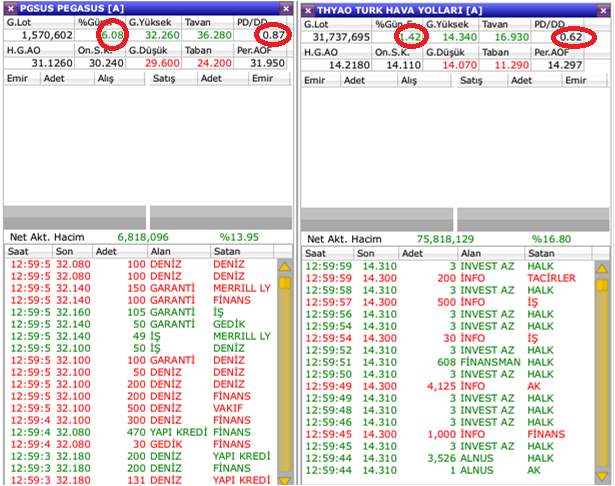Select THYAO trade 3,526 ALNUS to HALK

tap(448, 459)
